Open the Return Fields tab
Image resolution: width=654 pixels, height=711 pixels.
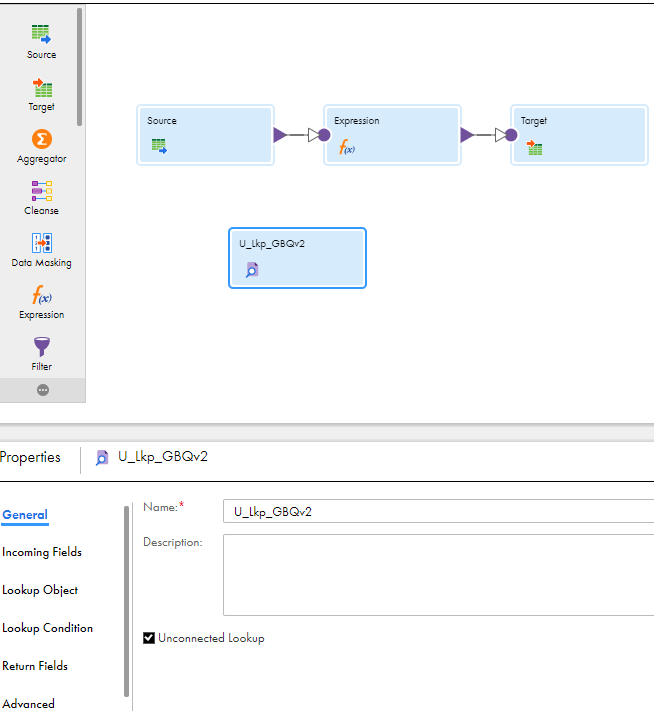click(35, 666)
